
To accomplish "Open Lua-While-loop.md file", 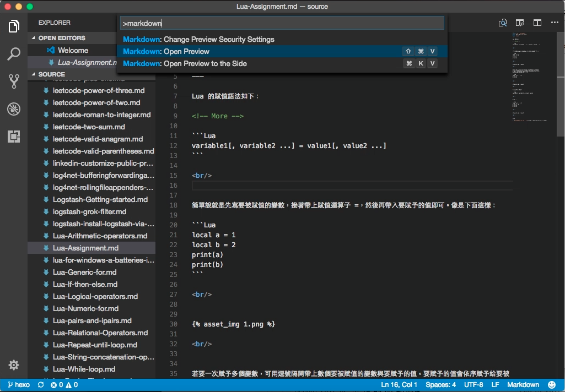I will point(92,369).
